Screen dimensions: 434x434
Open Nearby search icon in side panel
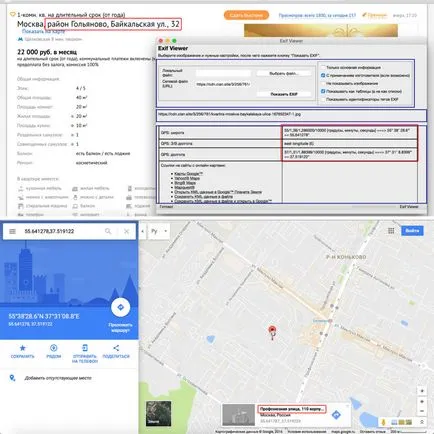53,348
